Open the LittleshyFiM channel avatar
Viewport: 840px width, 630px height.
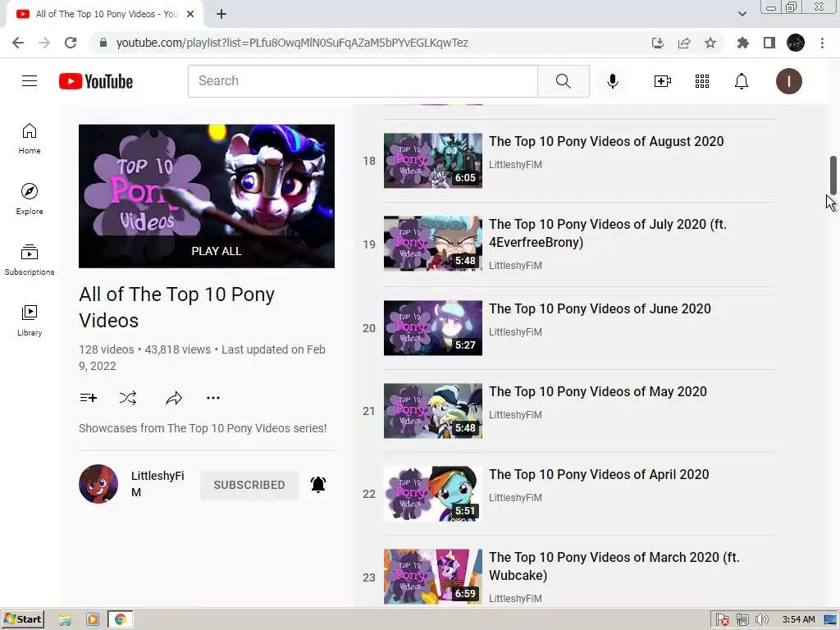click(98, 484)
